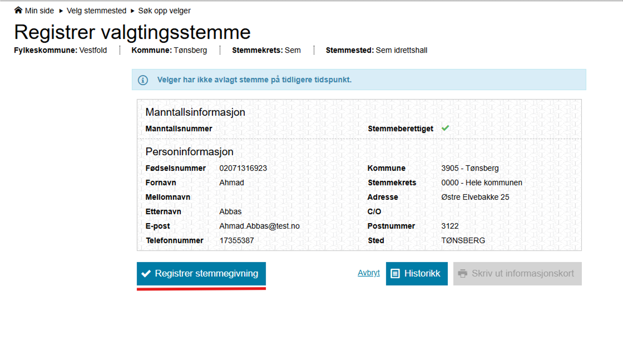Click the list icon on the Historikk button
This screenshot has width=623, height=364.
[395, 273]
